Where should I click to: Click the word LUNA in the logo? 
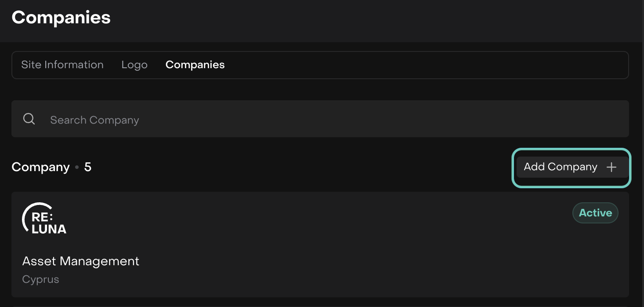coord(49,229)
